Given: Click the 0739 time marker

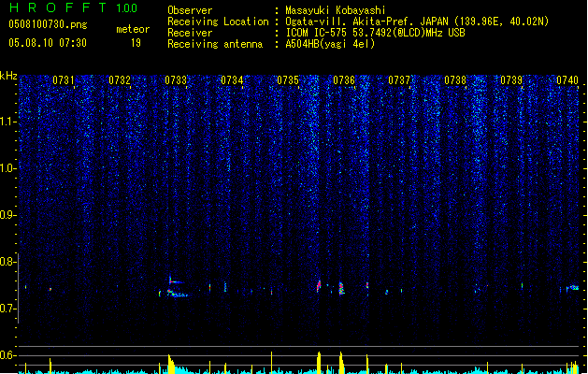Looking at the screenshot, I should 511,80.
